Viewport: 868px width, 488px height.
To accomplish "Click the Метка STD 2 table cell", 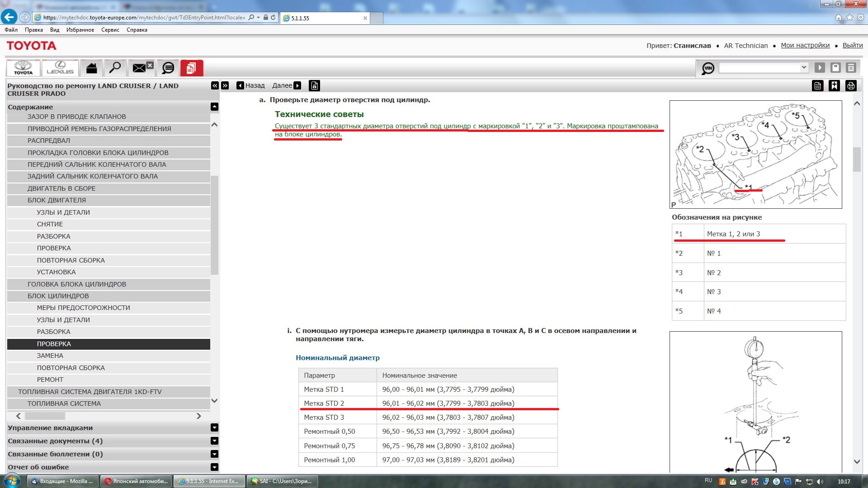I will (337, 403).
